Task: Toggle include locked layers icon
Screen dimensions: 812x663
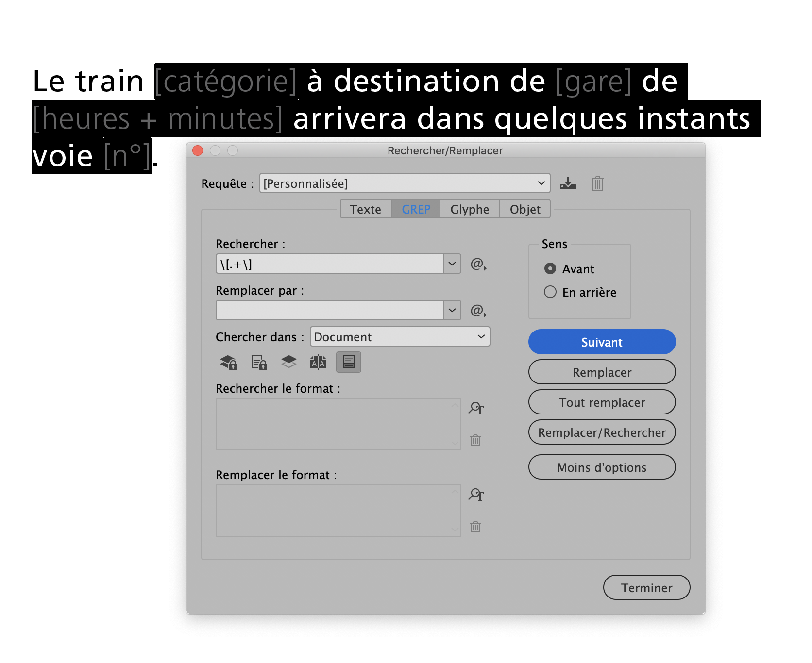Action: (229, 362)
